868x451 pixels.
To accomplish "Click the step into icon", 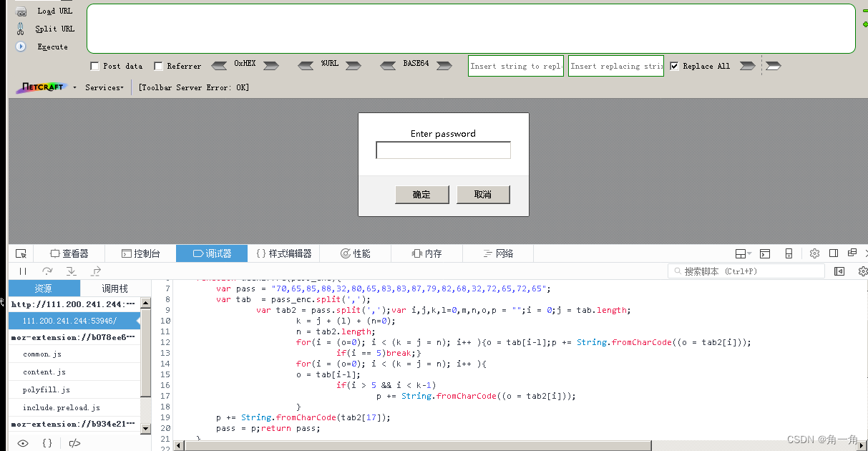I will point(71,271).
